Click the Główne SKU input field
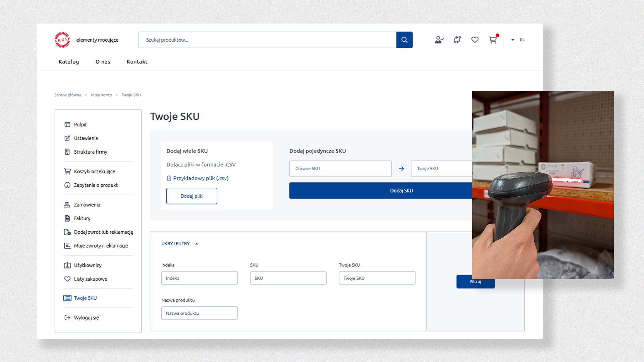Viewport: 644px width, 362px height. [x=340, y=169]
